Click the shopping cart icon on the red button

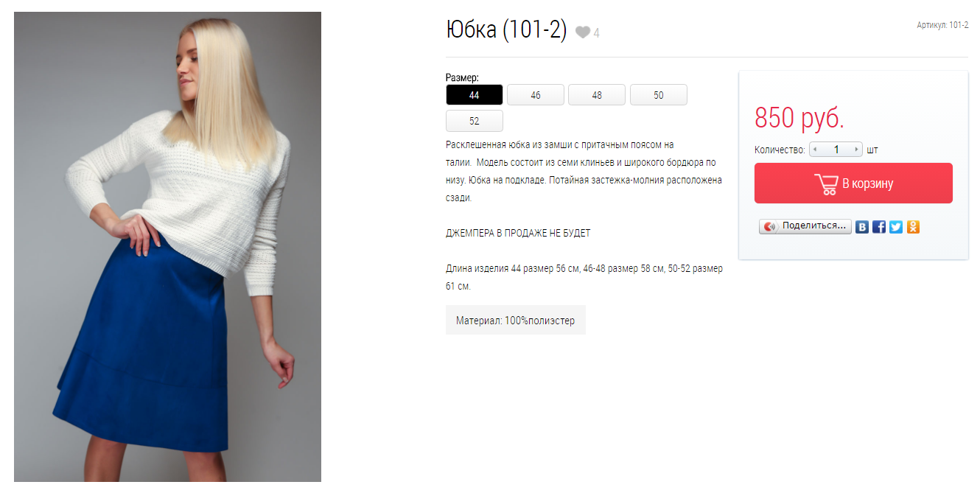pyautogui.click(x=826, y=183)
